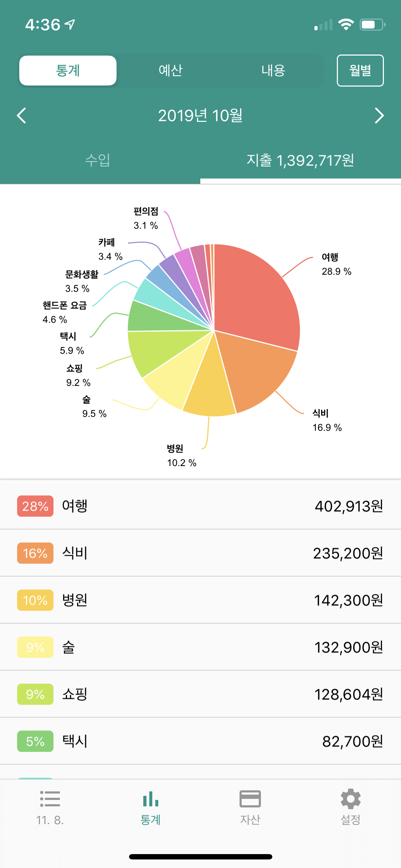This screenshot has height=868, width=401.
Task: Tap the battery indicator icon
Action: (x=372, y=25)
